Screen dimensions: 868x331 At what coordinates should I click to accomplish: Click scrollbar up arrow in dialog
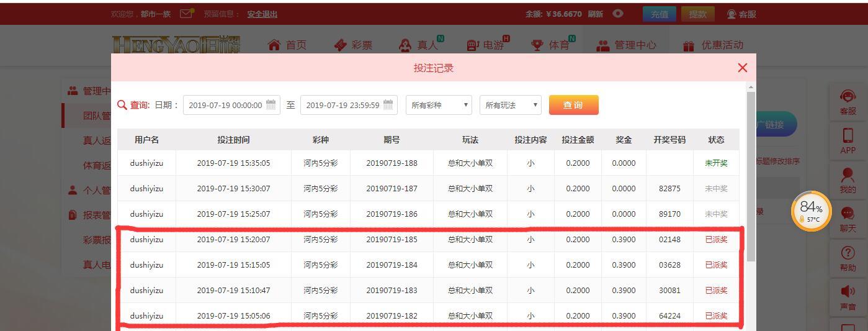pyautogui.click(x=751, y=87)
